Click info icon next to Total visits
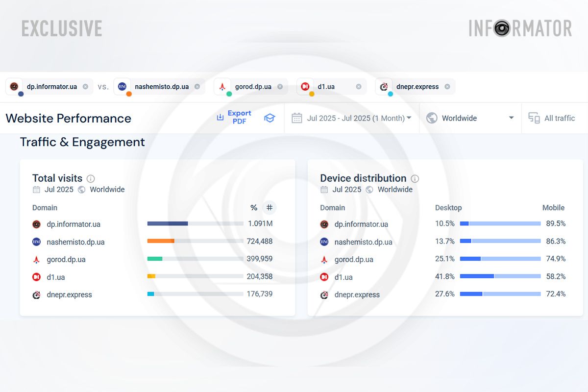588x392 pixels. (91, 179)
